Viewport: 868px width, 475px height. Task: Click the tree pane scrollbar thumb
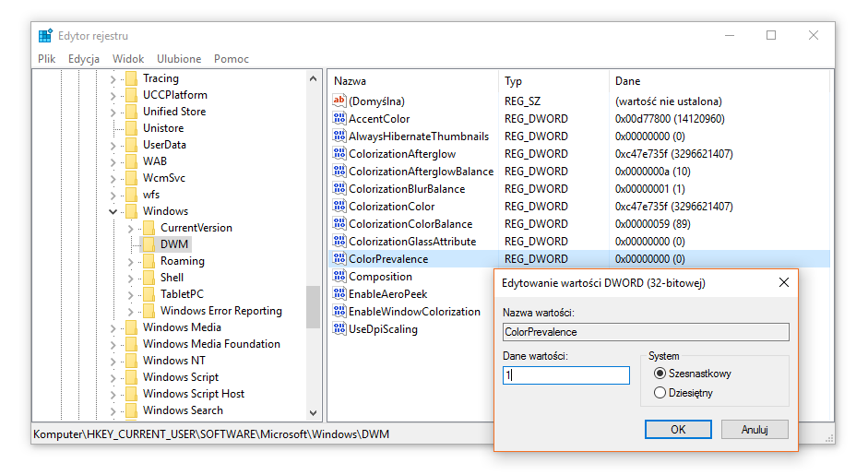[313, 307]
